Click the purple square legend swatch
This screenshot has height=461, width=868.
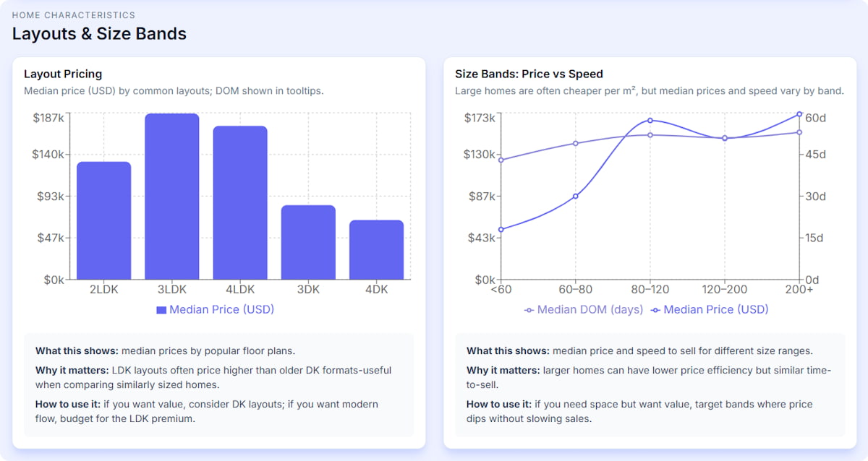(161, 310)
